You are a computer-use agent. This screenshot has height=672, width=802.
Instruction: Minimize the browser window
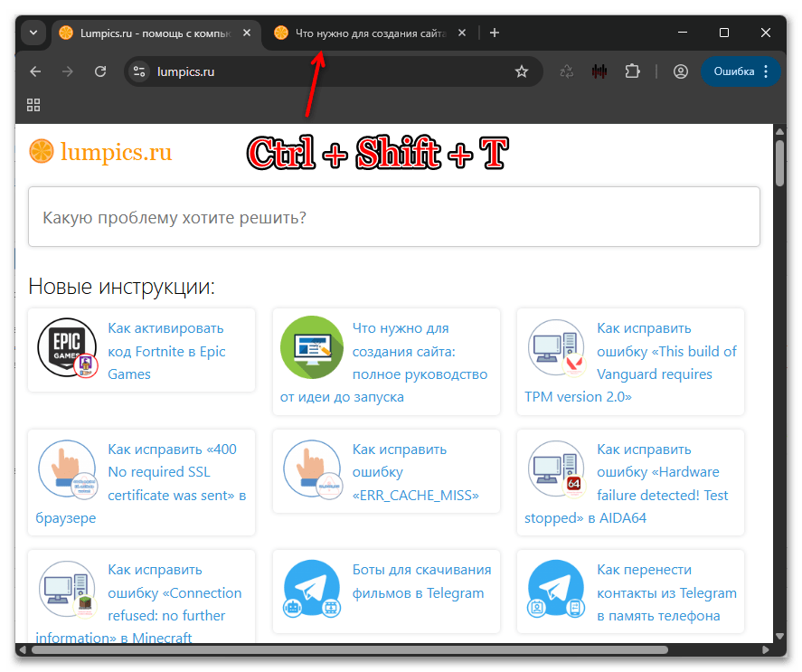683,33
